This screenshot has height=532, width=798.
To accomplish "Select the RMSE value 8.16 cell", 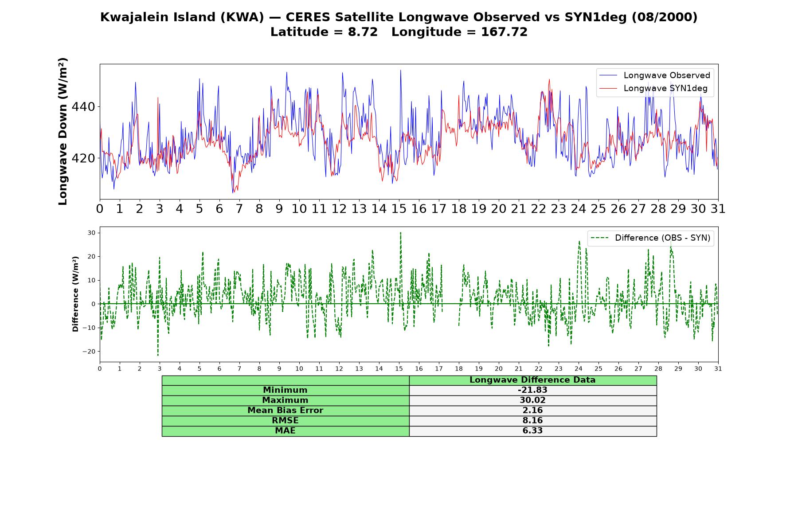I will 533,421.
